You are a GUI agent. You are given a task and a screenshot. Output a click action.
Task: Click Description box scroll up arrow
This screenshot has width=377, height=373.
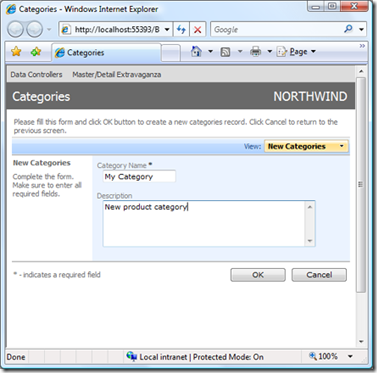click(310, 207)
